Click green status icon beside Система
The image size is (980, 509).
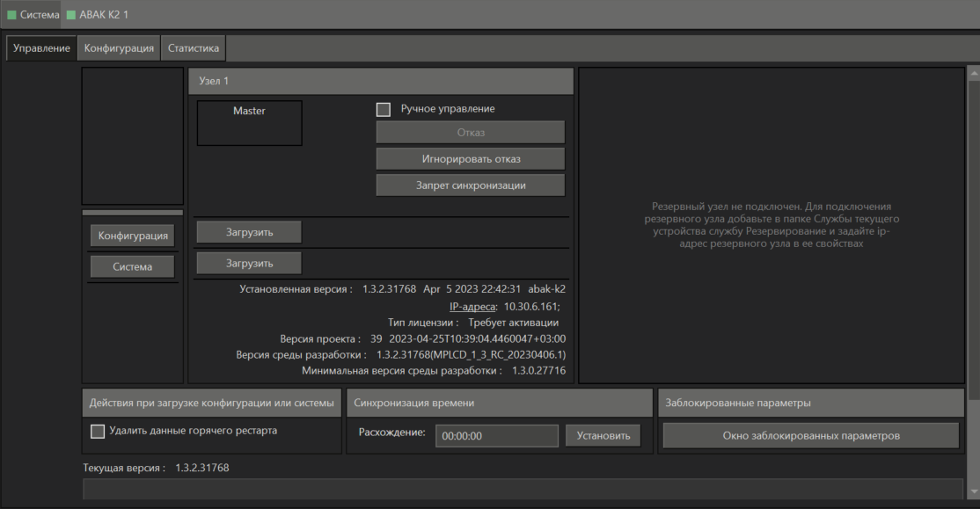tap(11, 14)
